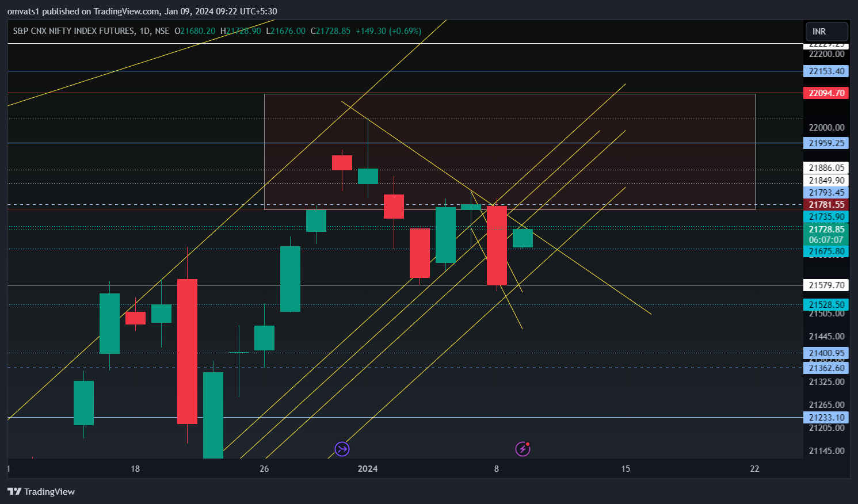Click the 22000.00 price scale value
Screen dimensions: 858x504
point(826,128)
